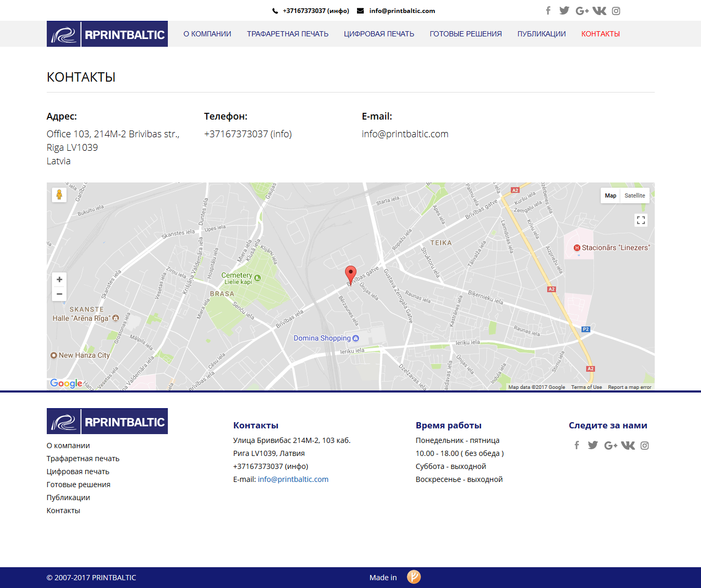Open Terms of Use on the map
Viewport: 701px width, 588px height.
tap(587, 387)
